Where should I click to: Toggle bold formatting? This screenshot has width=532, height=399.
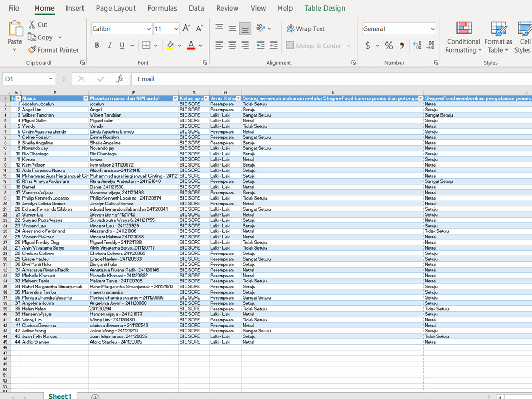[x=97, y=45]
